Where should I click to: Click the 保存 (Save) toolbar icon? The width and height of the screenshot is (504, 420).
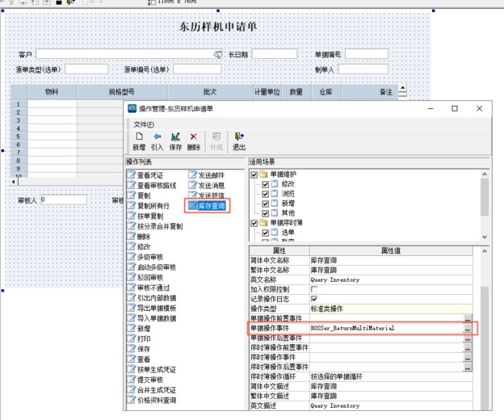click(175, 141)
